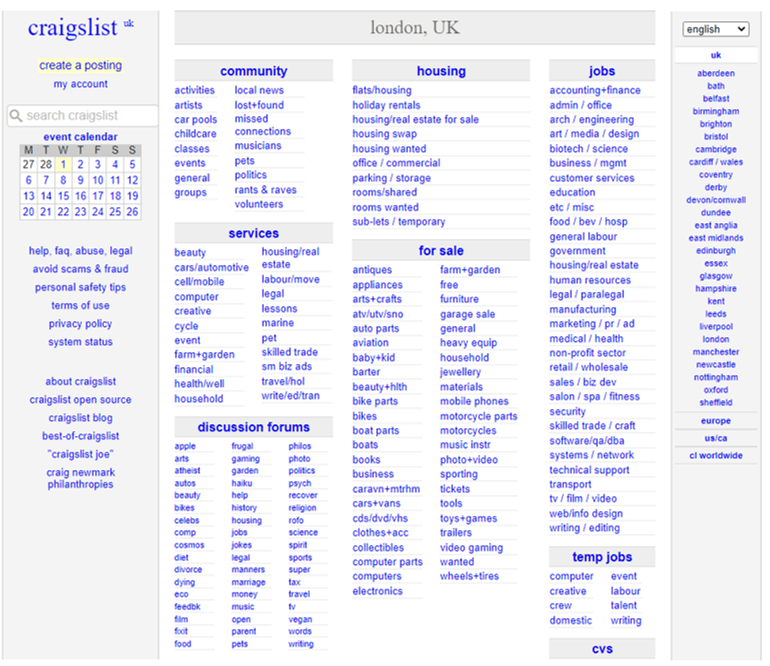Open the create a posting link
This screenshot has width=770, height=666.
(81, 65)
